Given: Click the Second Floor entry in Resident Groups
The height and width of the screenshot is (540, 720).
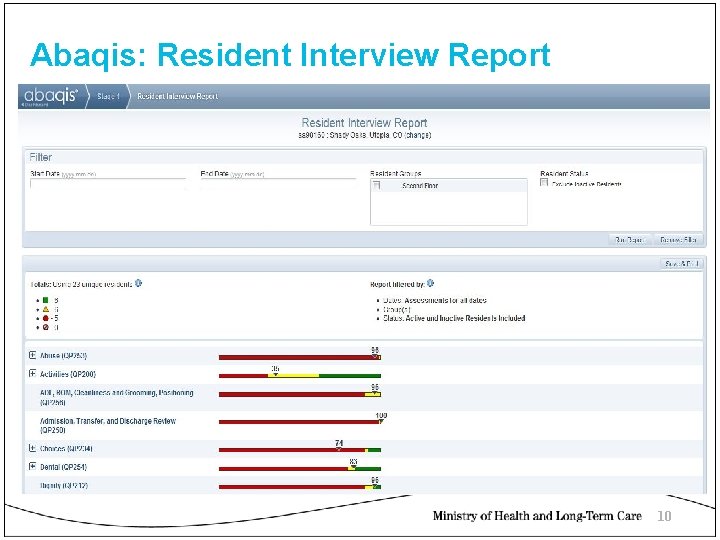Looking at the screenshot, I should pyautogui.click(x=420, y=186).
